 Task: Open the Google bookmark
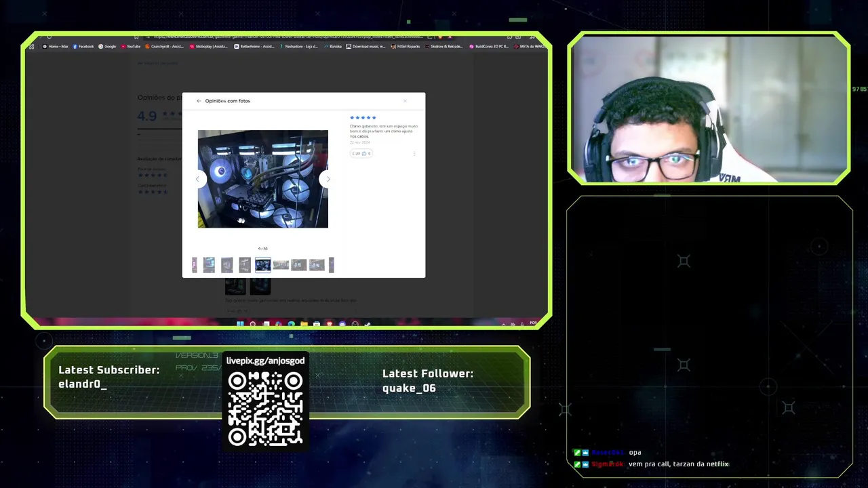point(107,47)
